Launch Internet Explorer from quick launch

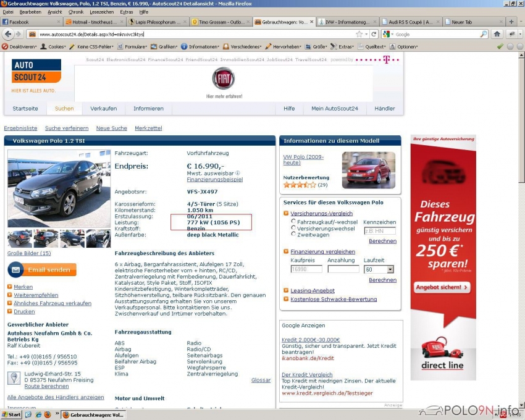tap(38, 414)
